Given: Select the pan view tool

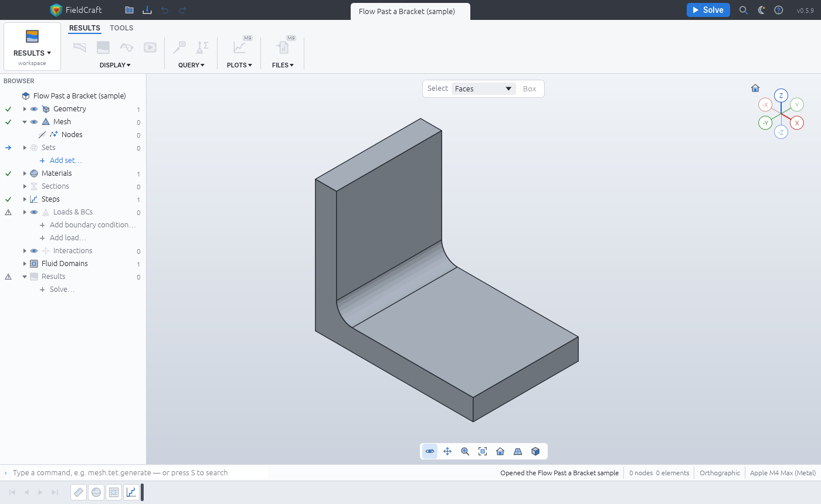Looking at the screenshot, I should tap(447, 451).
